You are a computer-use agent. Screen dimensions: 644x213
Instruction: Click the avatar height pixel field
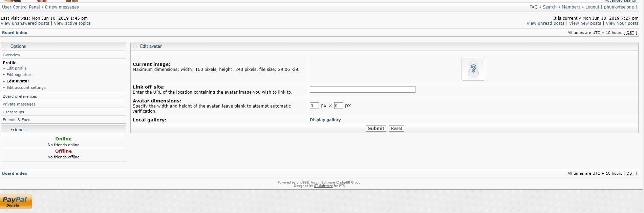pos(338,106)
